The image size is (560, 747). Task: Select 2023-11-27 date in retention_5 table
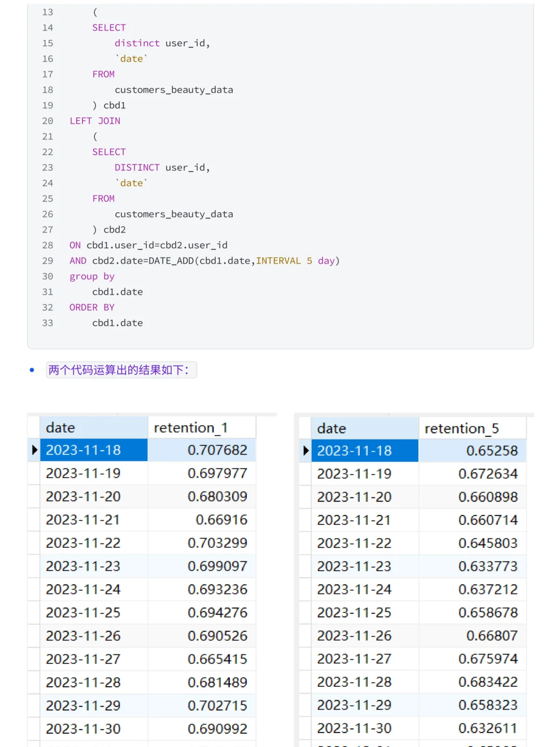(365, 659)
